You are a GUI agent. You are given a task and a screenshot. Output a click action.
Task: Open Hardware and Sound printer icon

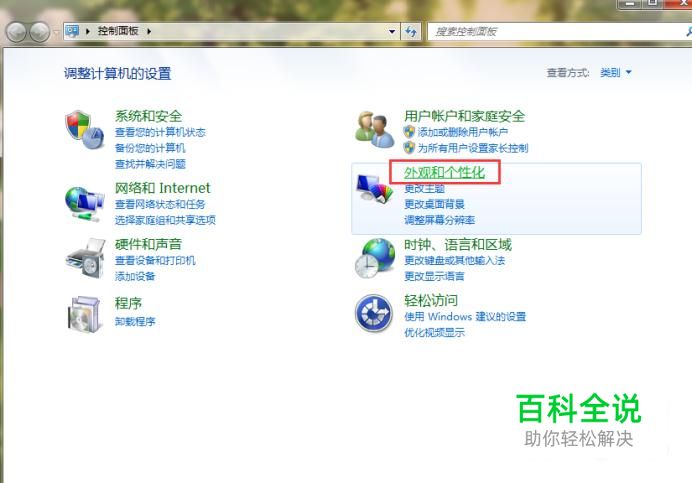(x=86, y=258)
